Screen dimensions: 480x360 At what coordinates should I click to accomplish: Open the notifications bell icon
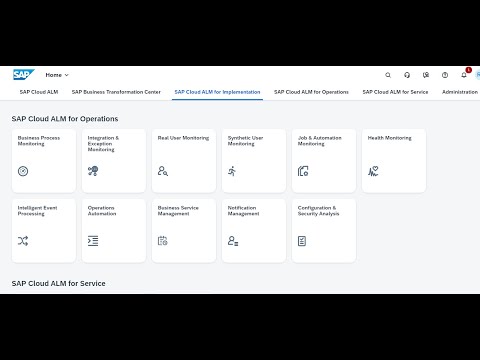464,75
